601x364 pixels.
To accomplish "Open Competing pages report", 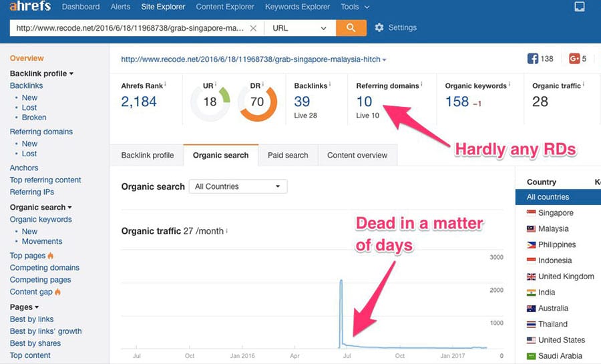I will point(40,280).
